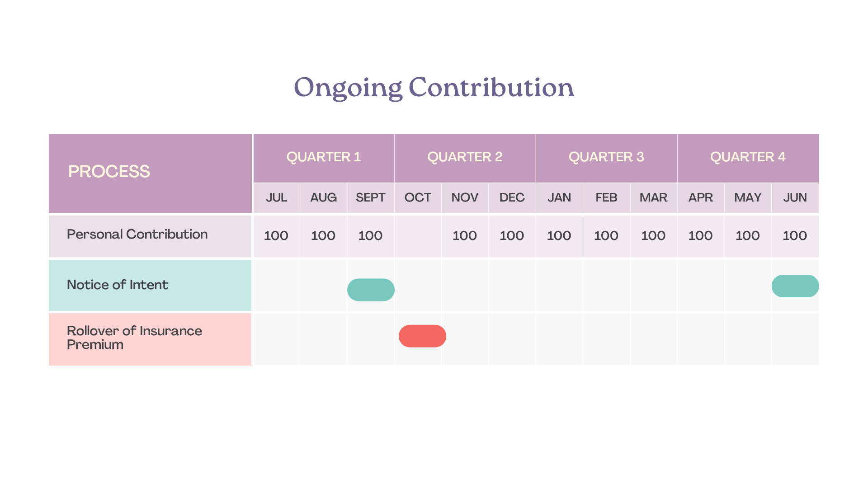Screen dimensions: 868x488
Task: Select the 100 value under AUG
Action: [x=323, y=236]
